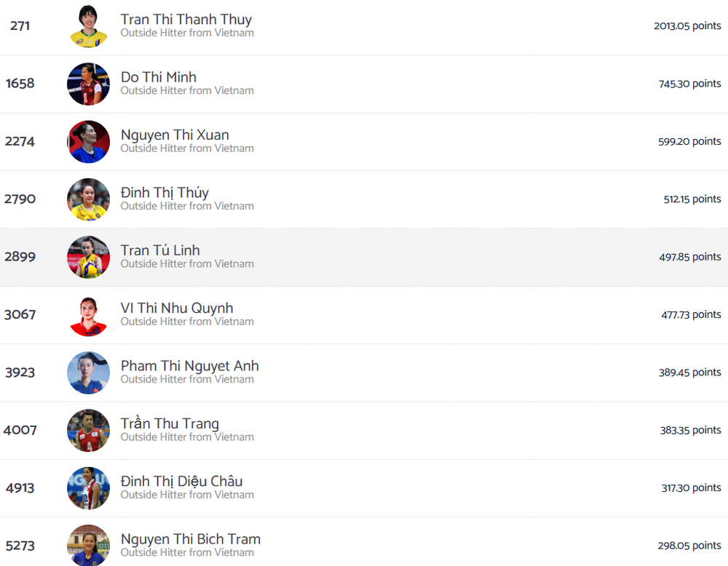Image resolution: width=728 pixels, height=566 pixels.
Task: Click Nguyen Thi Bich Tram's avatar
Action: [88, 546]
